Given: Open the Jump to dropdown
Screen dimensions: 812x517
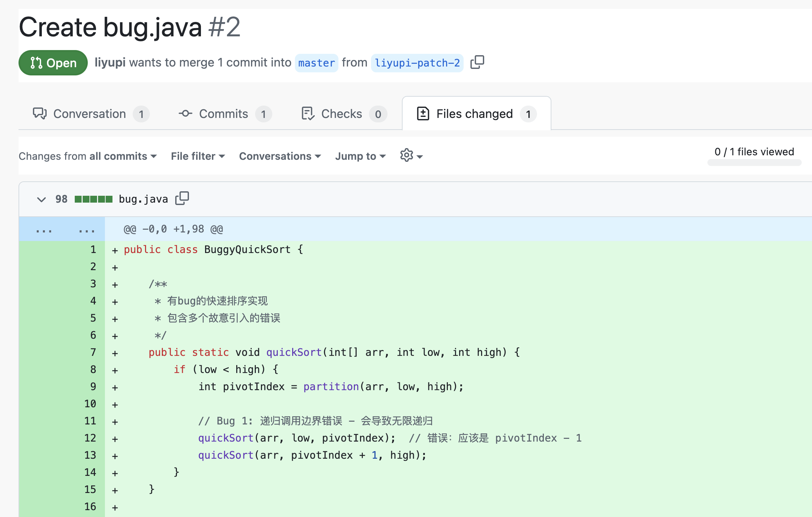Looking at the screenshot, I should pyautogui.click(x=360, y=156).
